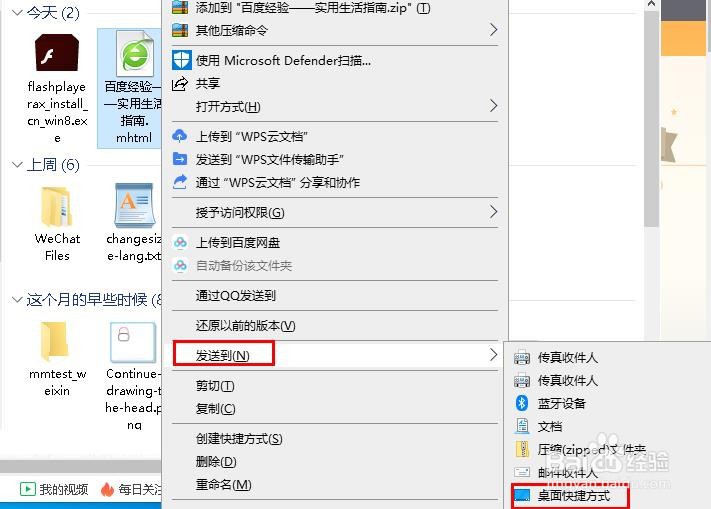Choose 桌面快捷方式 in the send-to submenu
The width and height of the screenshot is (711, 509).
tap(574, 495)
